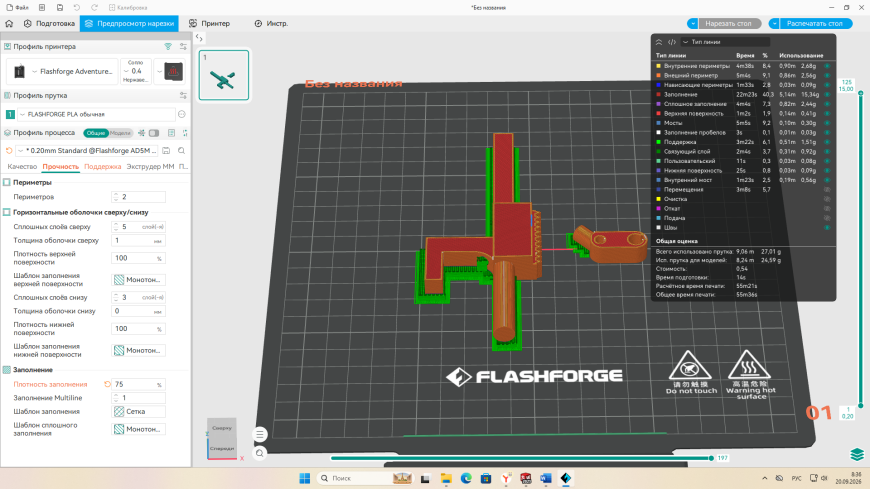Screen dimensions: 870x489
Task: Open the Файл menu
Action: pyautogui.click(x=18, y=7)
